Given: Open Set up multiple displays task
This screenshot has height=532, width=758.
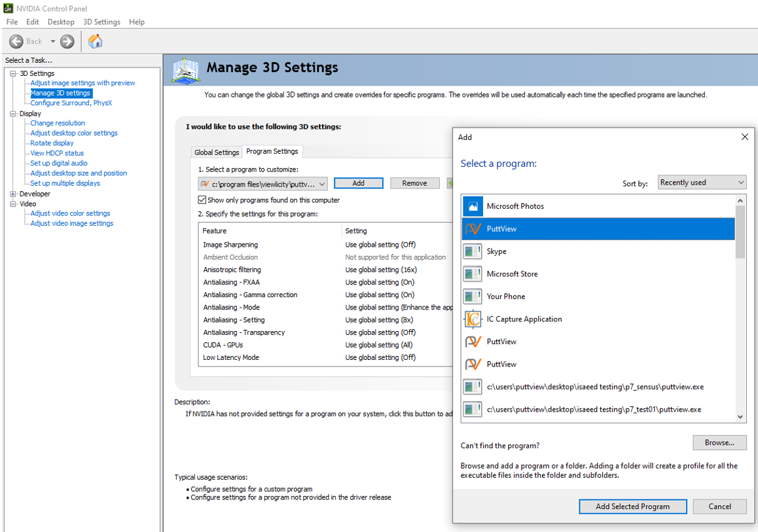Looking at the screenshot, I should [65, 183].
